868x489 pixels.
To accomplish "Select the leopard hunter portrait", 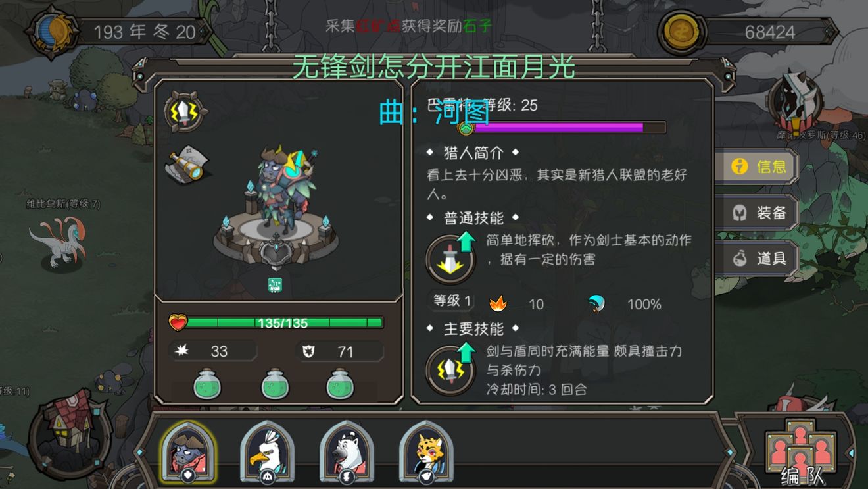I will [x=426, y=453].
